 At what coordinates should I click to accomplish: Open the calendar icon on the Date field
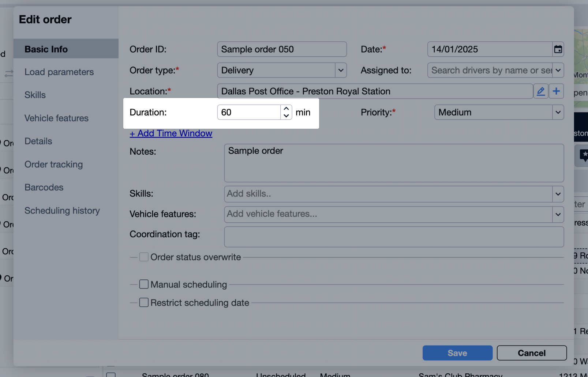(x=558, y=49)
